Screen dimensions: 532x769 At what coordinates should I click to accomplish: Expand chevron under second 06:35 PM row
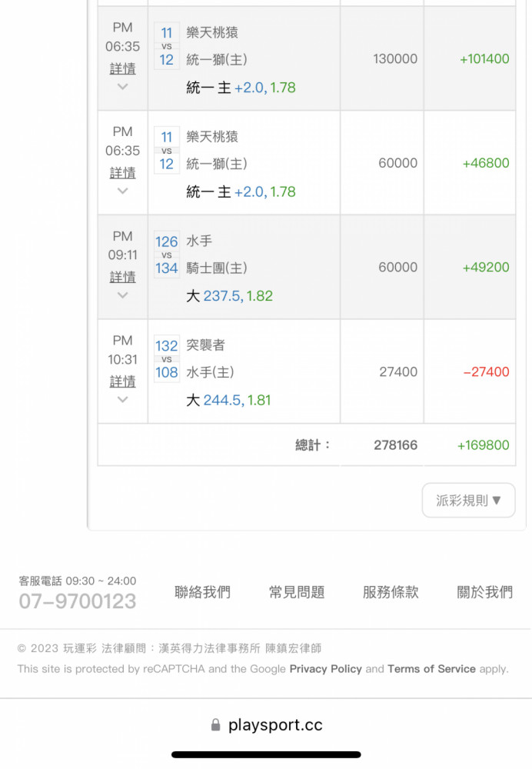pos(122,191)
